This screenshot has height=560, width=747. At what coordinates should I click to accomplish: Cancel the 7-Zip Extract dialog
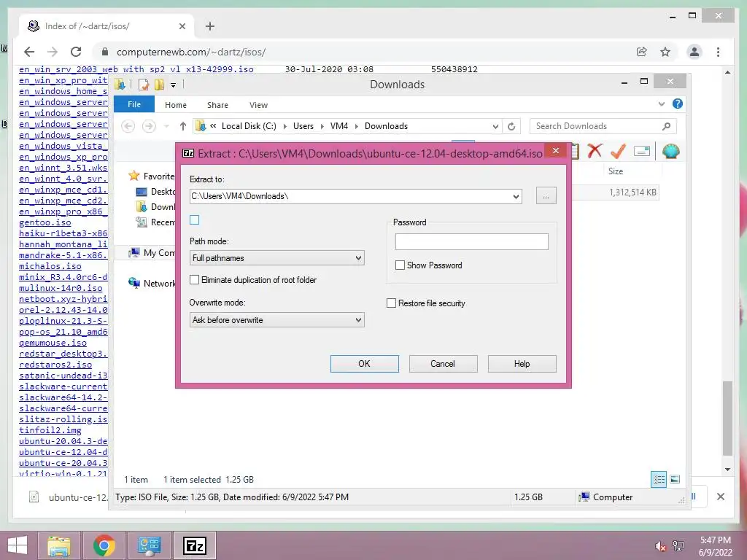pyautogui.click(x=443, y=364)
